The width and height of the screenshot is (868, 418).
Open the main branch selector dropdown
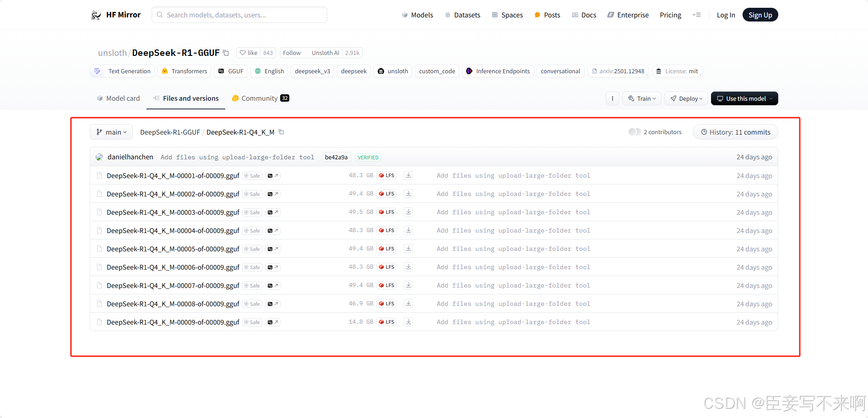(111, 132)
